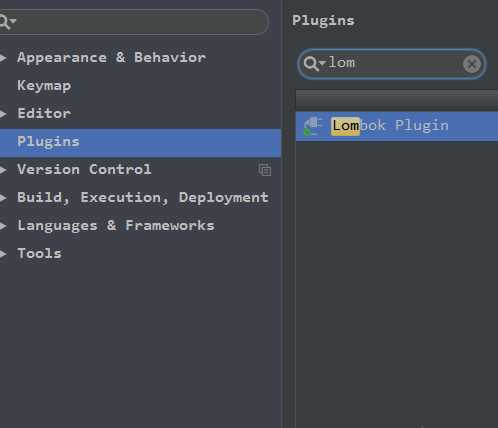Viewport: 498px width, 428px height.
Task: Open the Tools settings category
Action: 39,254
